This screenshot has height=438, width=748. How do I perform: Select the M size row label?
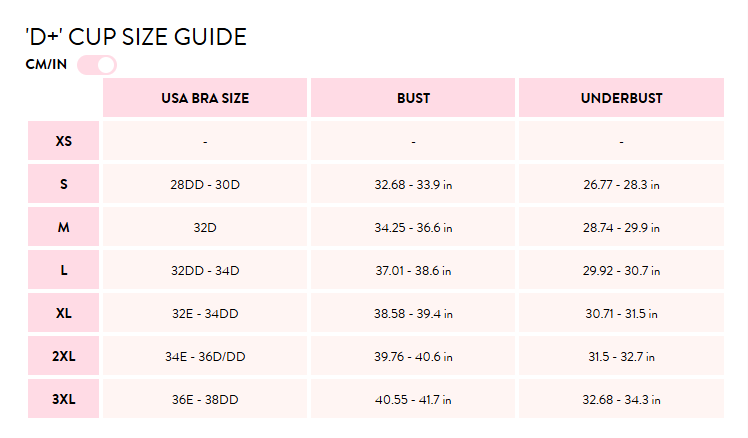(63, 227)
